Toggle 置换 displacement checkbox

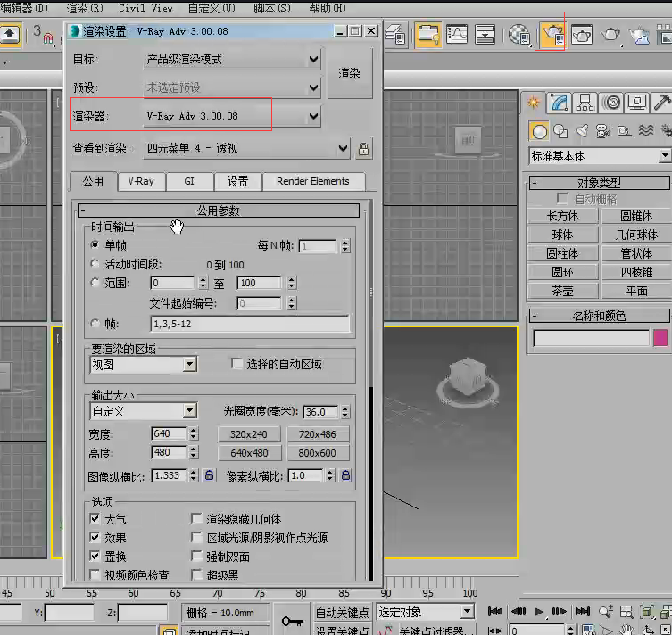coord(95,556)
